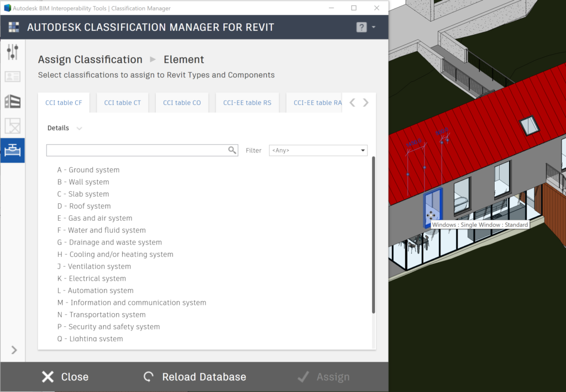
Task: Click the Classification Manager grid logo
Action: (14, 27)
